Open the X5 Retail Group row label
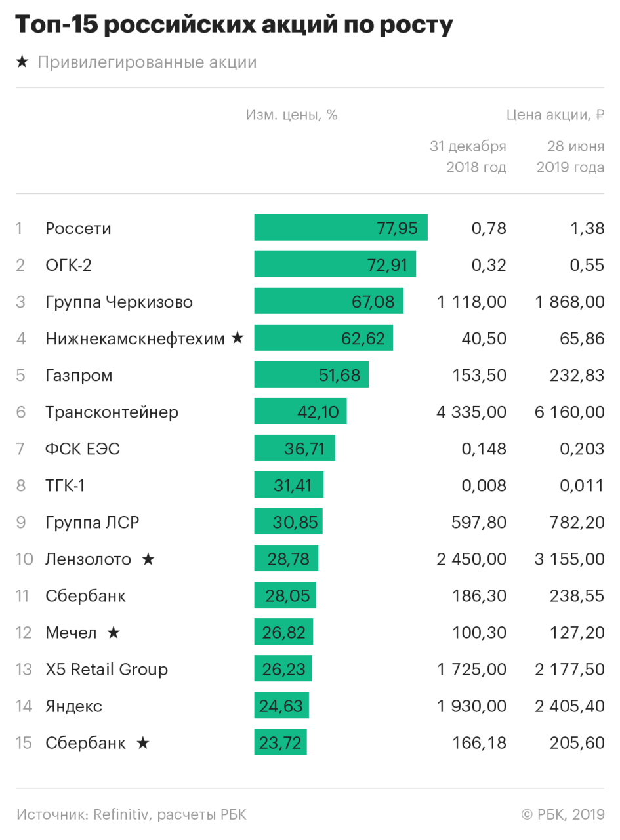620x840 pixels. coord(106,670)
